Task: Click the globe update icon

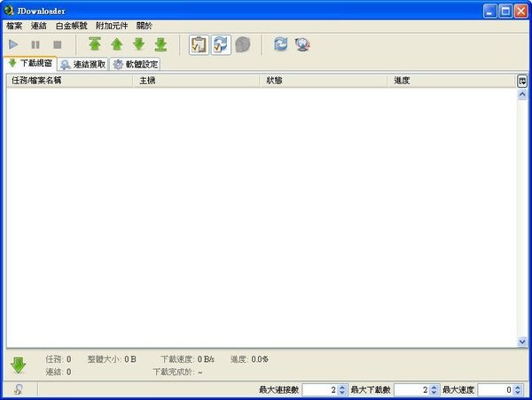Action: coord(302,44)
